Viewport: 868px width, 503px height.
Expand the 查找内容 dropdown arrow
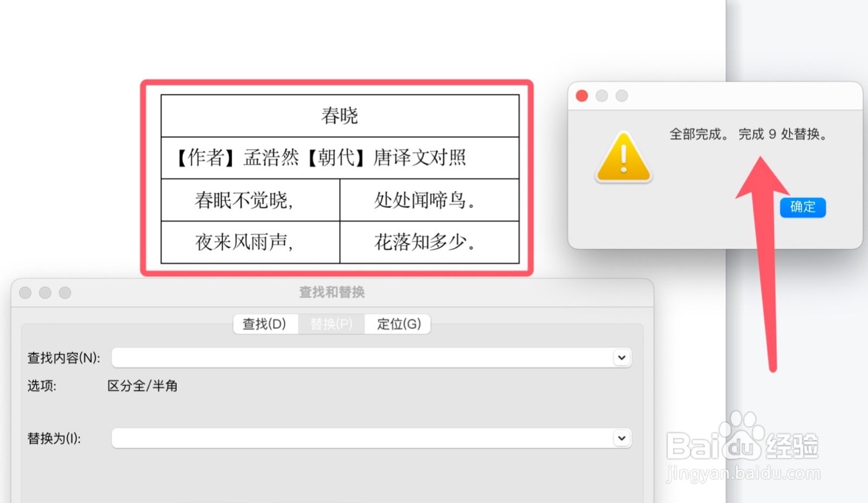pyautogui.click(x=622, y=358)
